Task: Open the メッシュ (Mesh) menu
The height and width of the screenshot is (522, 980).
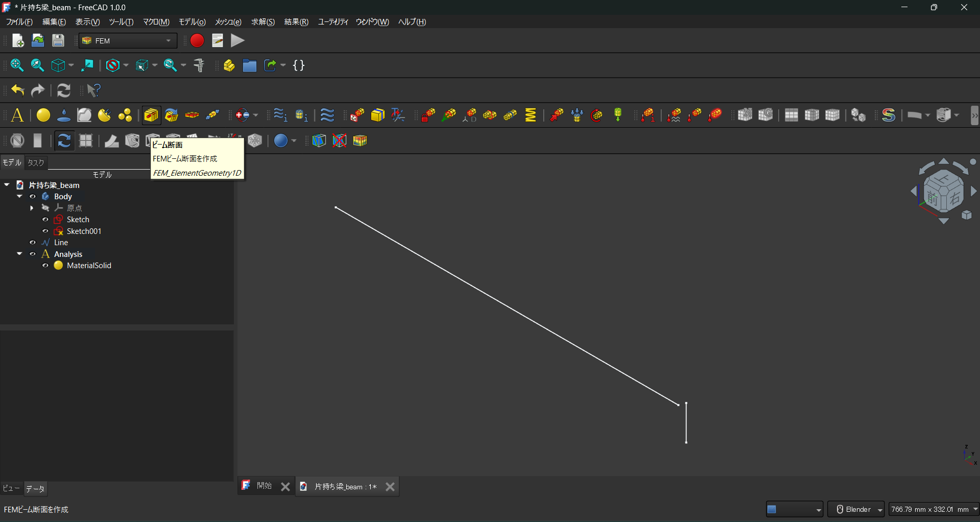Action: click(228, 22)
